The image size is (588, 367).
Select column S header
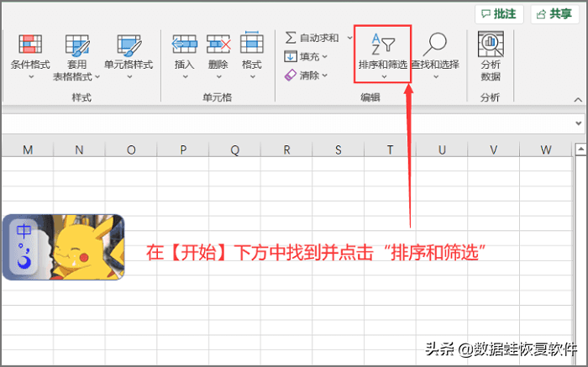pyautogui.click(x=339, y=150)
